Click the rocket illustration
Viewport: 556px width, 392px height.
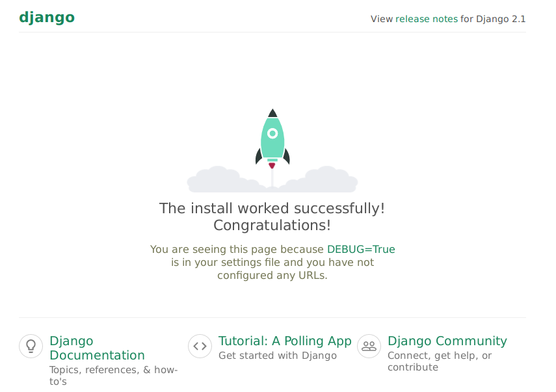tap(272, 151)
